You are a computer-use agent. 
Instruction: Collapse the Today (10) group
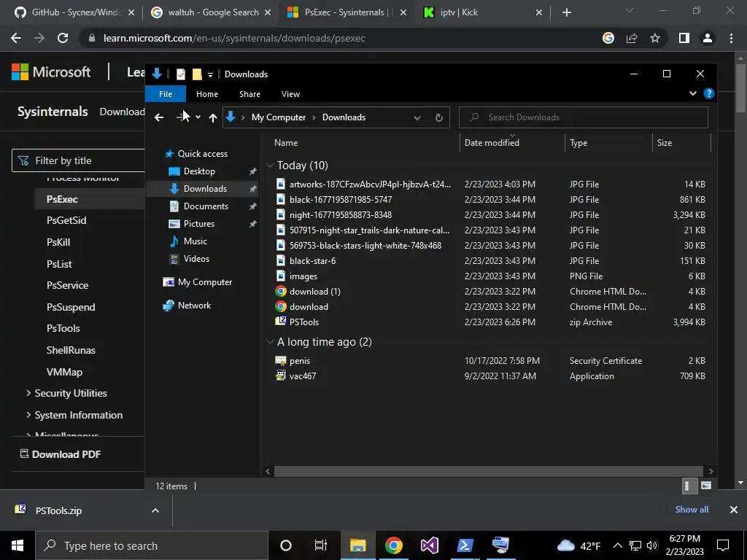click(x=270, y=166)
